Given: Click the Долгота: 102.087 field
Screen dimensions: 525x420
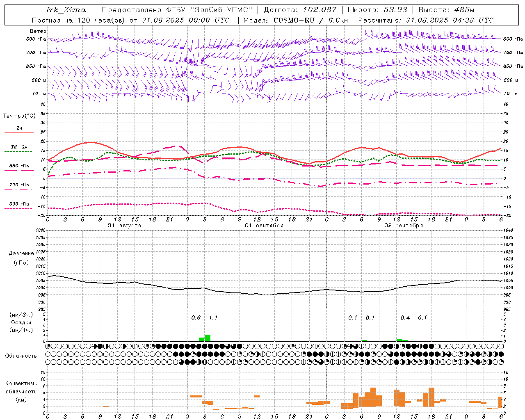Looking at the screenshot, I should [300, 10].
